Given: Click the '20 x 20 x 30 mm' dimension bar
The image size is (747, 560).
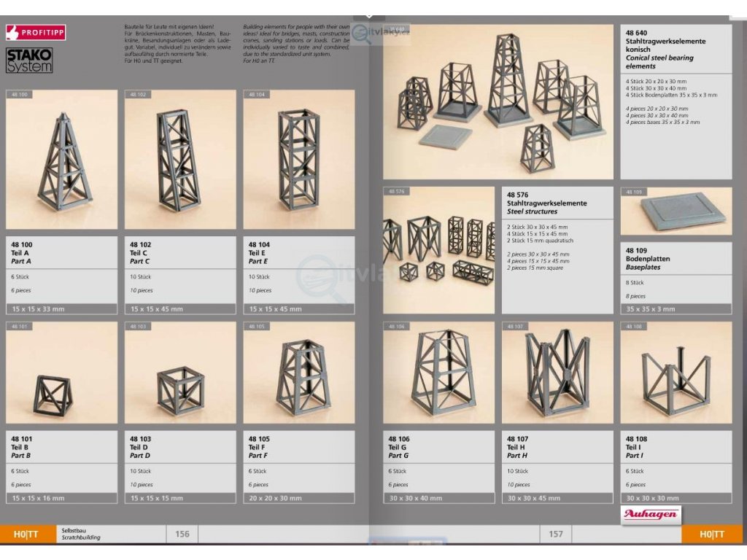Looking at the screenshot, I should tap(298, 498).
